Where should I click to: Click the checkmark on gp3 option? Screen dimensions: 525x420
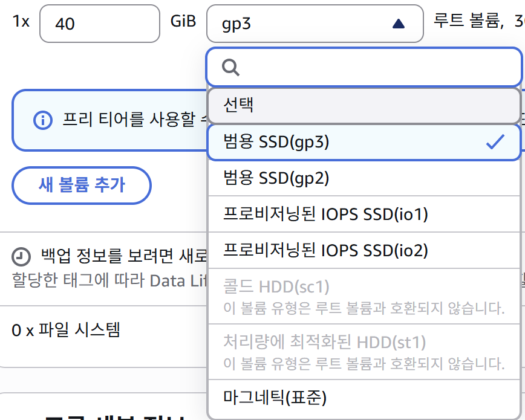tap(495, 142)
